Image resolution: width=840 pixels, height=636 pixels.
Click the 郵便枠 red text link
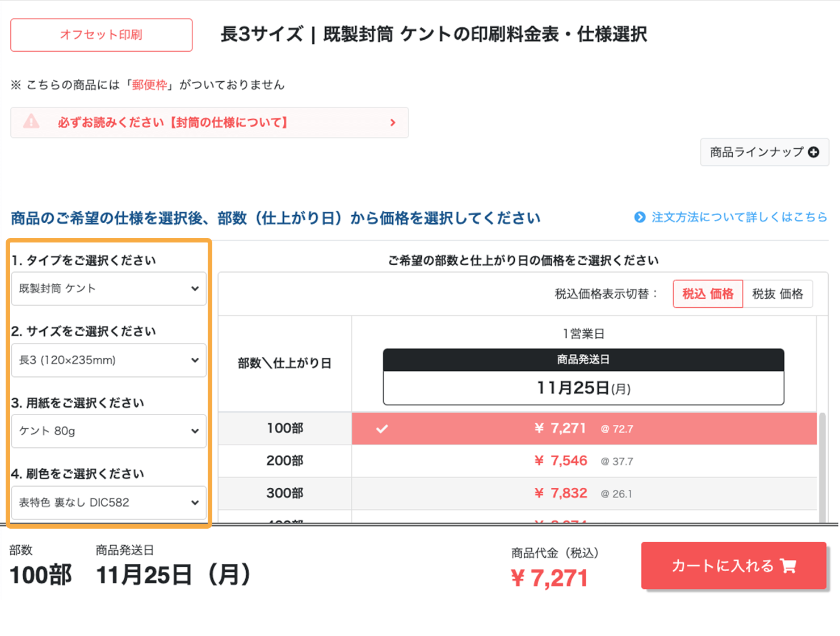coord(149,84)
